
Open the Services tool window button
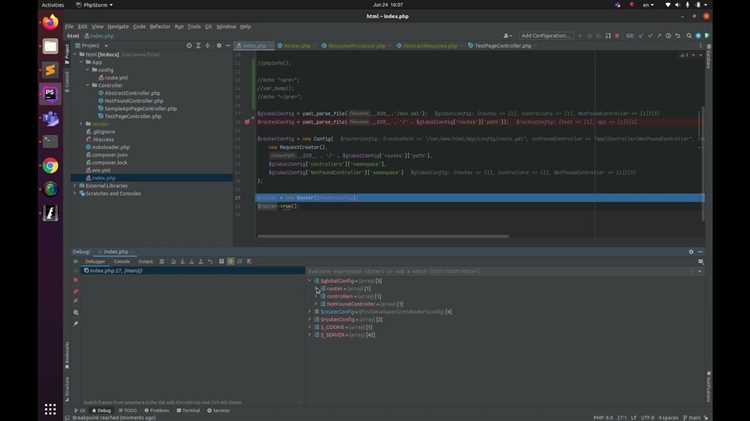coord(219,410)
